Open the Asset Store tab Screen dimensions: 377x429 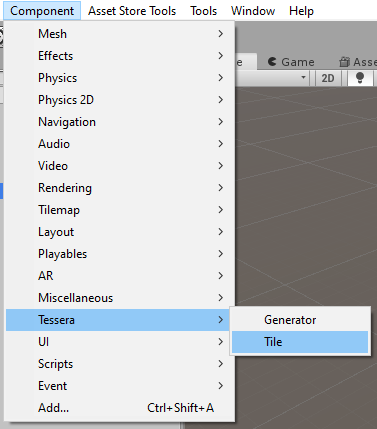coord(358,62)
